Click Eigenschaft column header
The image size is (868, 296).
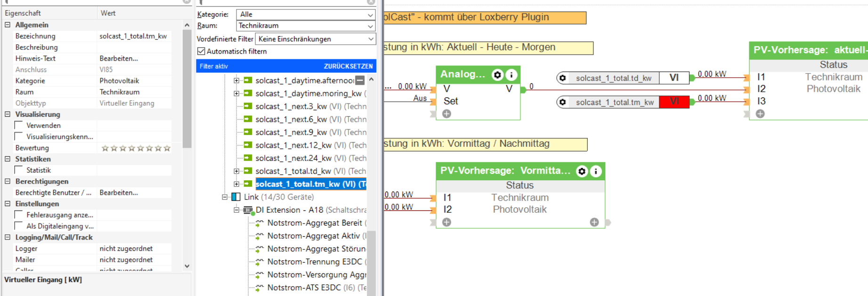pos(23,13)
